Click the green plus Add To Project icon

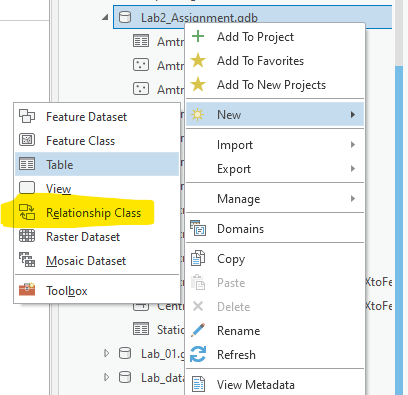point(198,36)
